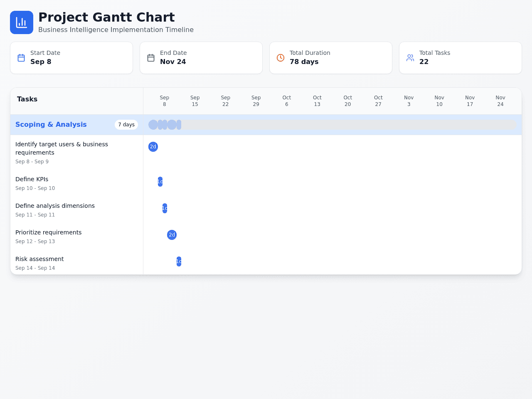Click the Prioritize requirements task name
Screen dimensions: 532x399
tap(48, 232)
